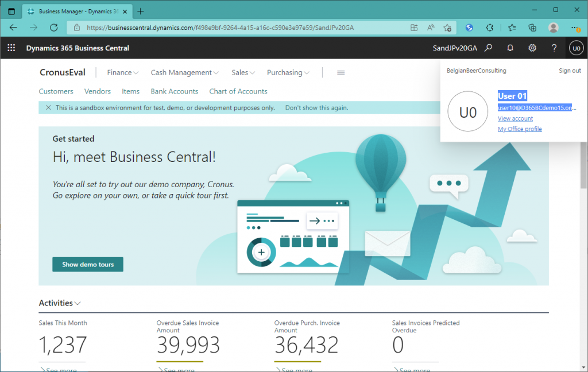Click Show demo tours button
The image size is (588, 372).
pos(88,265)
